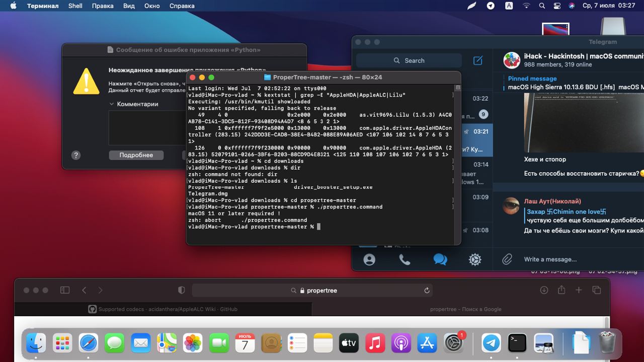
Task: Open the Правка menu
Action: click(x=103, y=6)
